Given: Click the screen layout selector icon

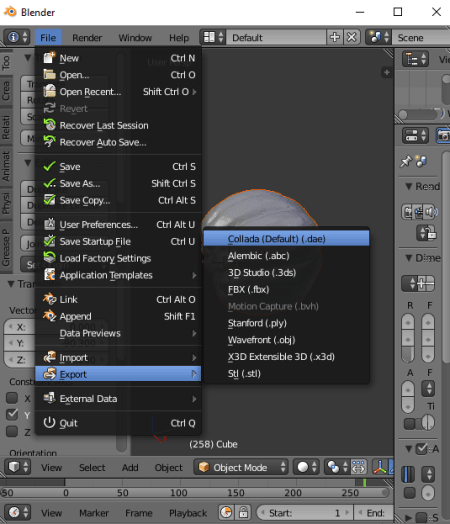Looking at the screenshot, I should [x=213, y=37].
